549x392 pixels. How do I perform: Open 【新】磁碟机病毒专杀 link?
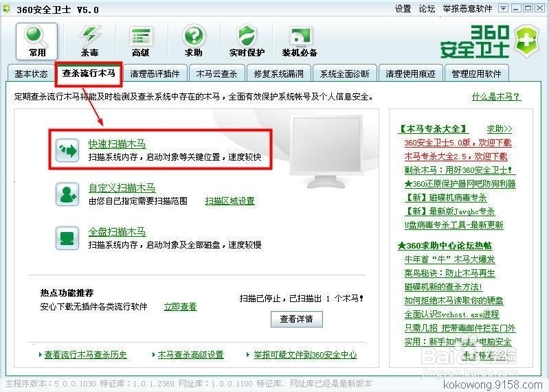(445, 198)
